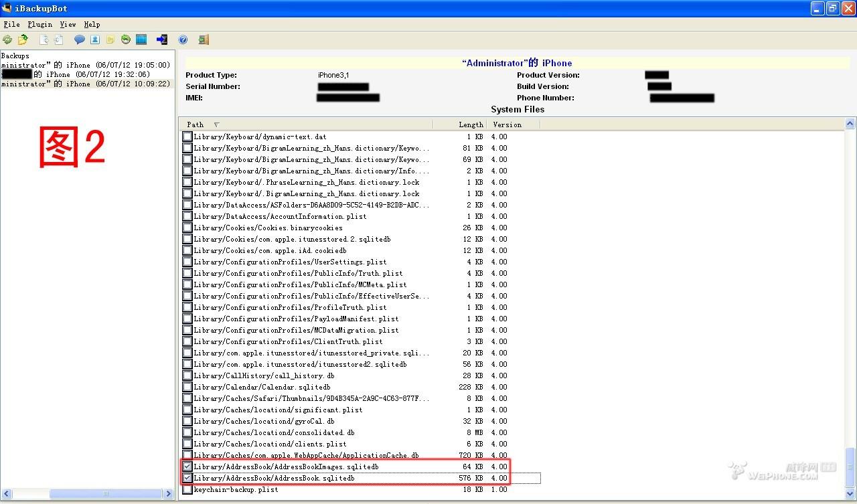The image size is (857, 504).
Task: Click the Backups root node
Action: [x=15, y=56]
